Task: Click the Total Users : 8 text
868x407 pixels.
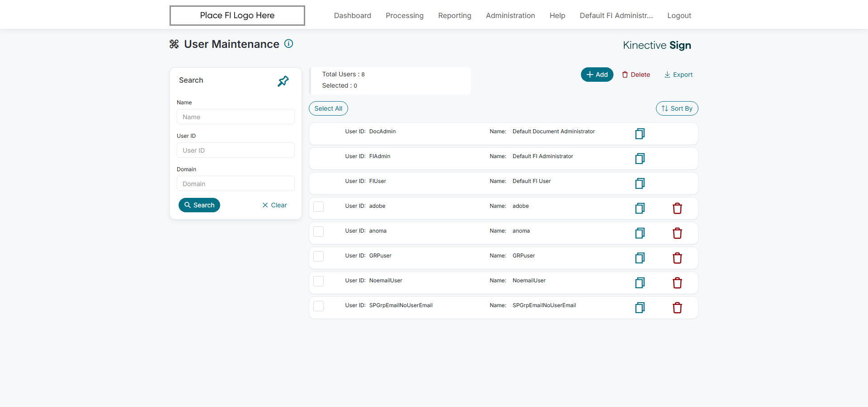Action: coord(343,74)
